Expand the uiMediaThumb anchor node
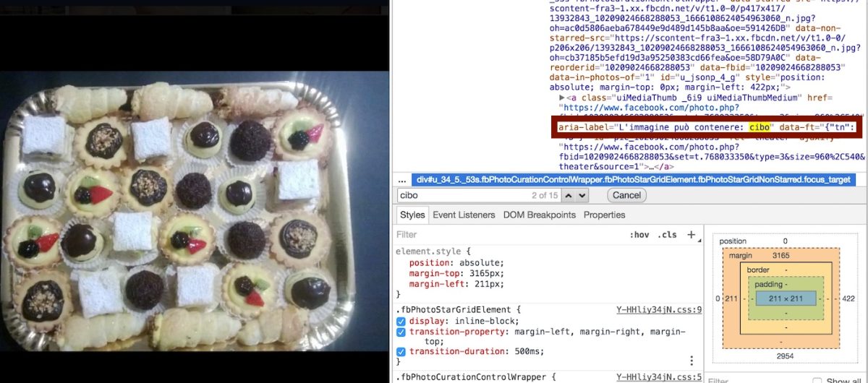The width and height of the screenshot is (868, 383). (x=563, y=98)
